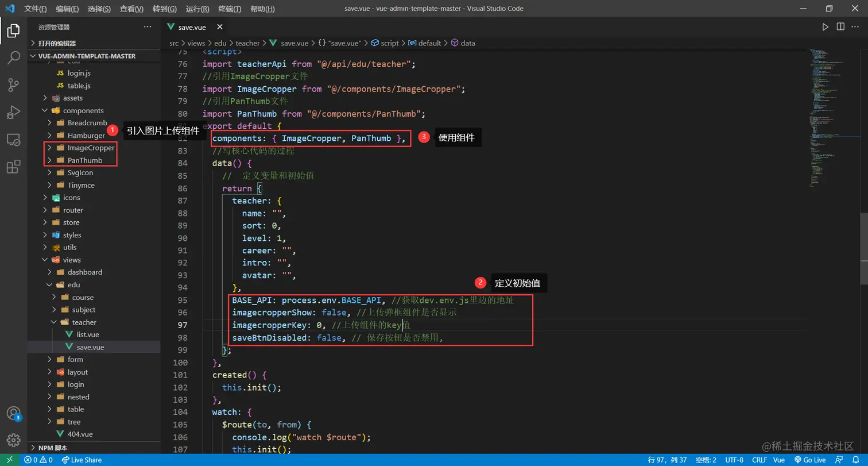Open the Extensions view
Screen dimensions: 868x466
point(13,167)
